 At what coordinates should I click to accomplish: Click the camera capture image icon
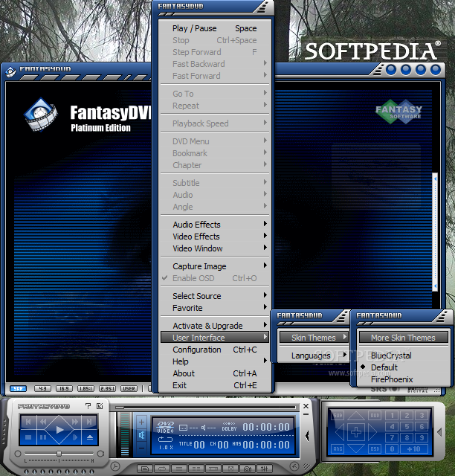coord(248,469)
